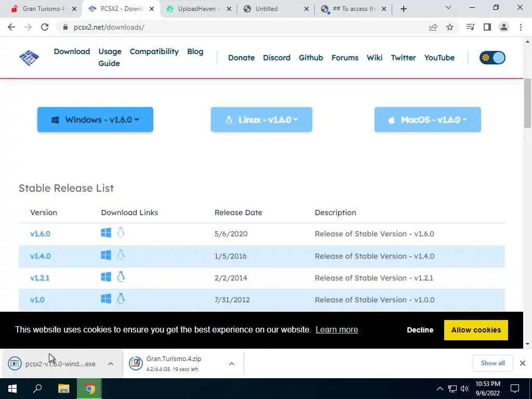Click the PCSX2 site logo

(x=29, y=58)
